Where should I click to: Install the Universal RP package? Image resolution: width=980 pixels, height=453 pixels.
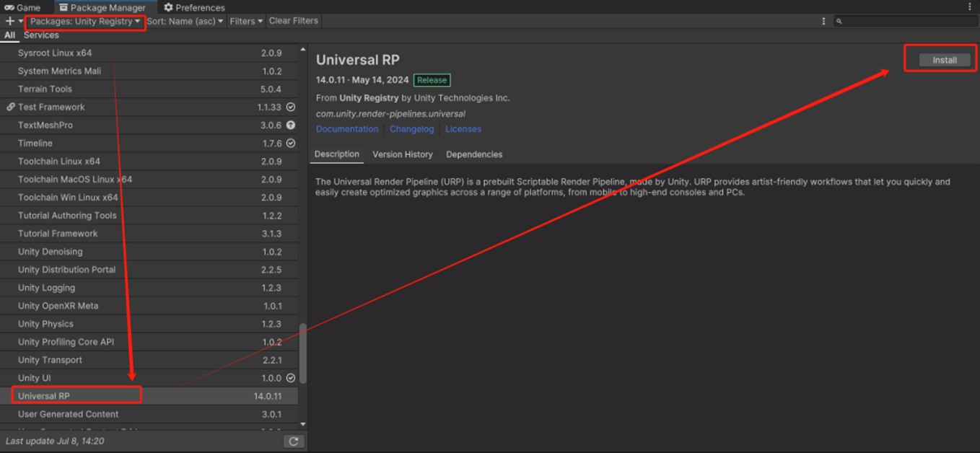(x=944, y=60)
